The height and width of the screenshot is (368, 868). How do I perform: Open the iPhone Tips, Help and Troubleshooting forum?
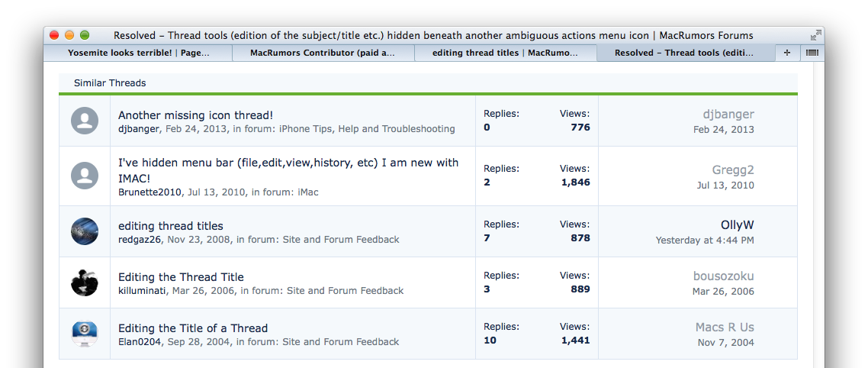(x=367, y=128)
